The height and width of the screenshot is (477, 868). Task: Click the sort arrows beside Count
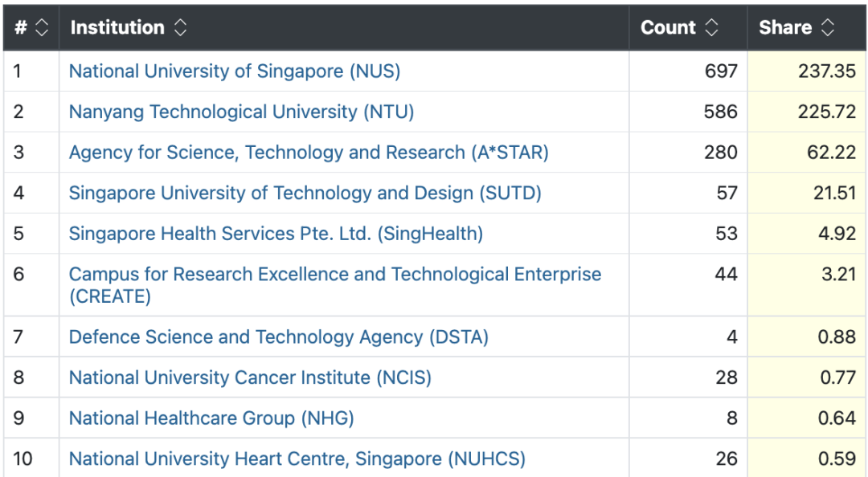[x=711, y=28]
